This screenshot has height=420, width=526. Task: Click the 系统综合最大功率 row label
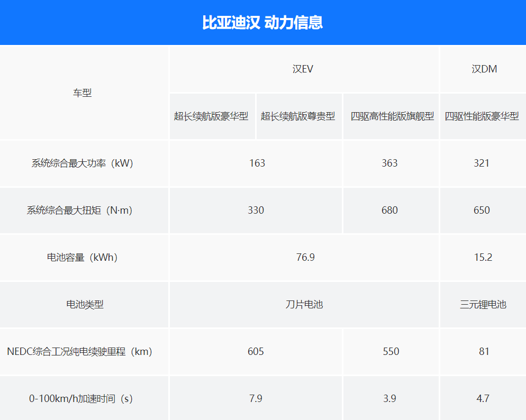pos(84,163)
